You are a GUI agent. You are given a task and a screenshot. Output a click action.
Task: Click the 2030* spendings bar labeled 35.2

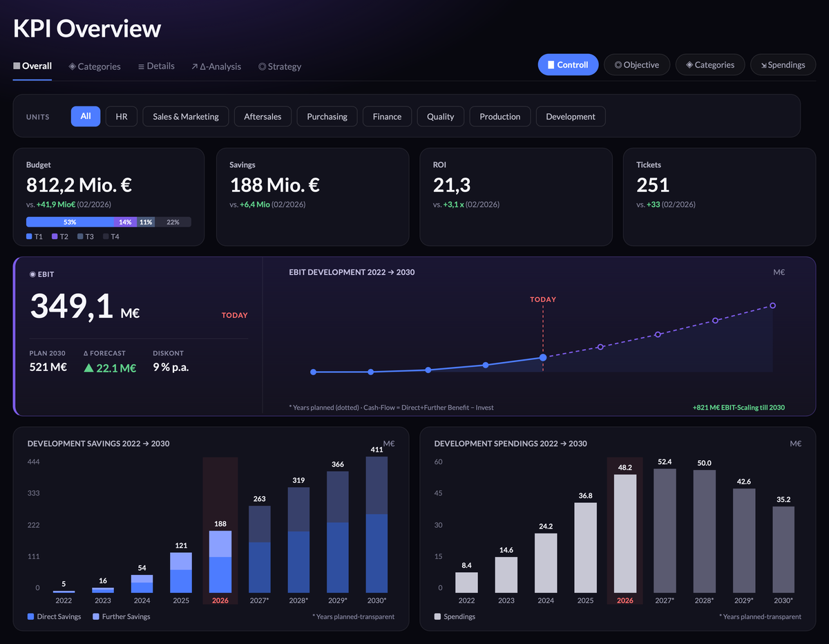(x=783, y=549)
